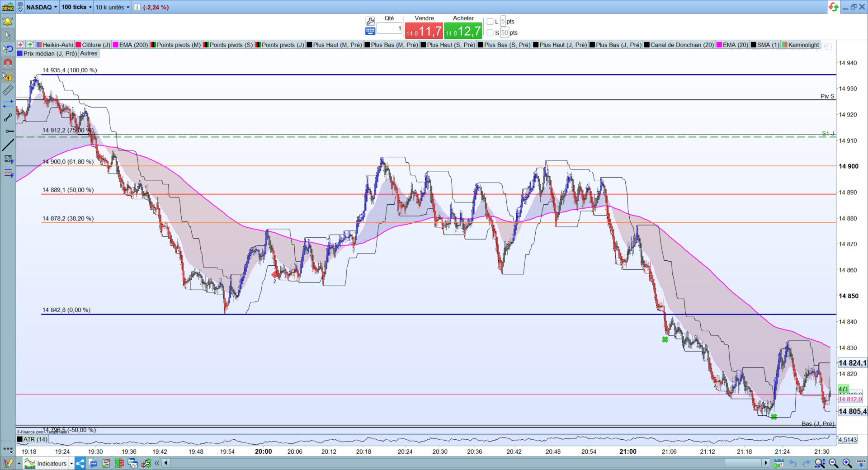
Task: Select the segment drawing tool
Action: (8, 117)
